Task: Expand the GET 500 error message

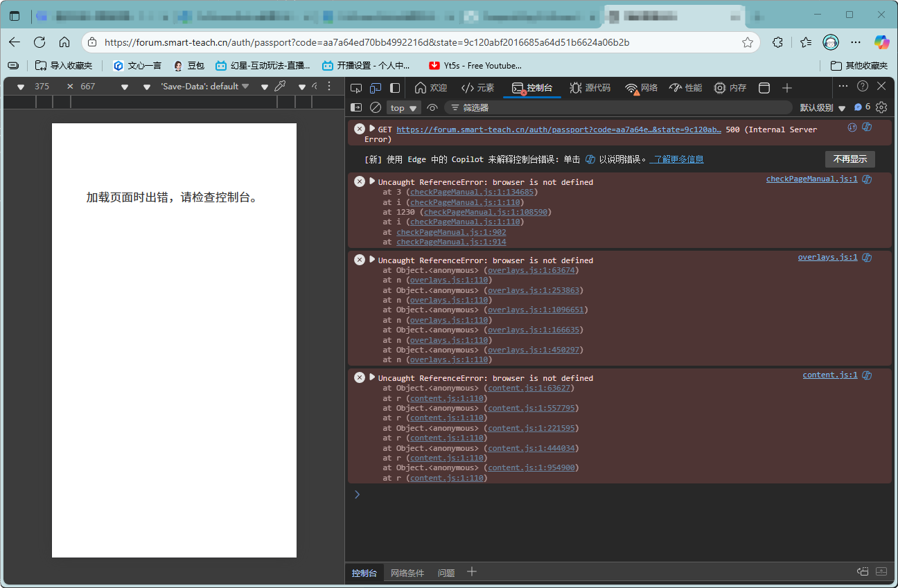Action: click(x=372, y=129)
